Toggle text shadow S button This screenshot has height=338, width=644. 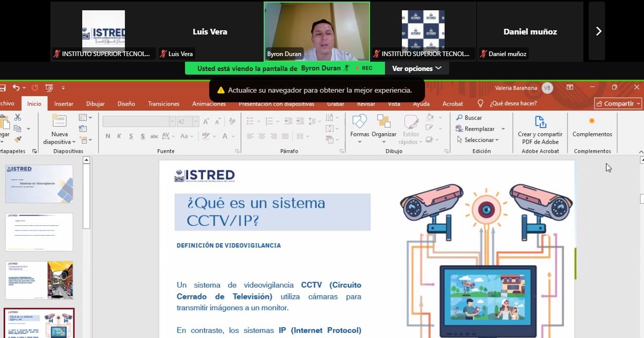click(x=142, y=136)
